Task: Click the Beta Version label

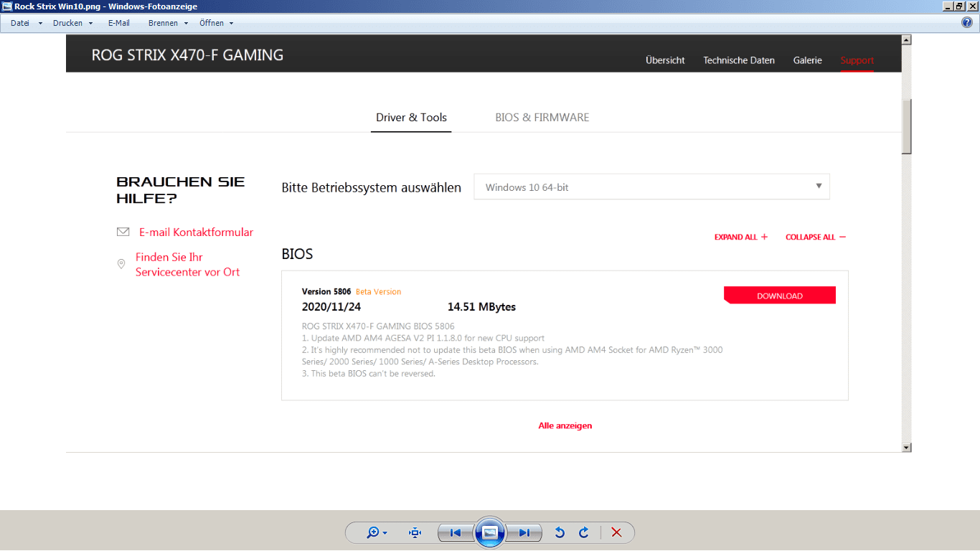Action: click(x=379, y=292)
